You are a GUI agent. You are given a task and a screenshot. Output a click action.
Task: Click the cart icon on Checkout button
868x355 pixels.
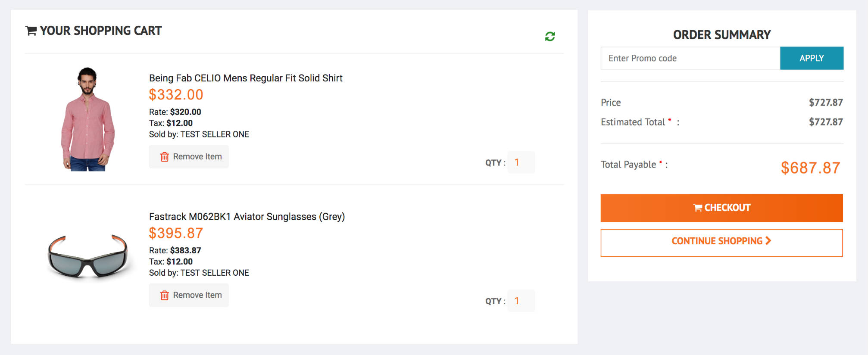pyautogui.click(x=698, y=208)
